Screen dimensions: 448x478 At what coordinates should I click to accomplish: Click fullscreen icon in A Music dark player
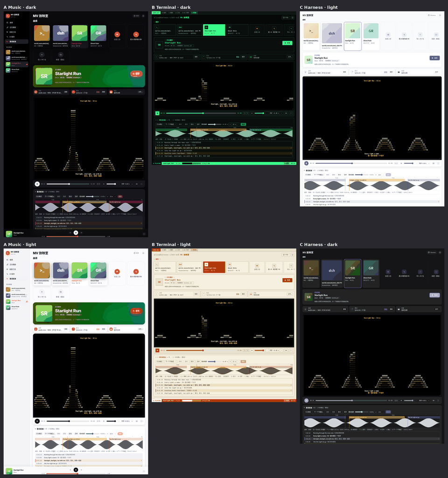tap(141, 184)
